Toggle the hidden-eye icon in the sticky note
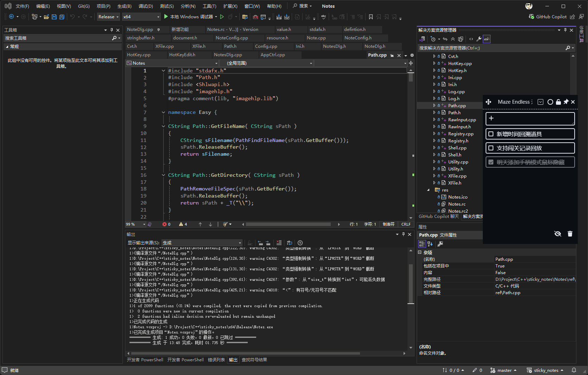588x375 pixels. pos(558,234)
